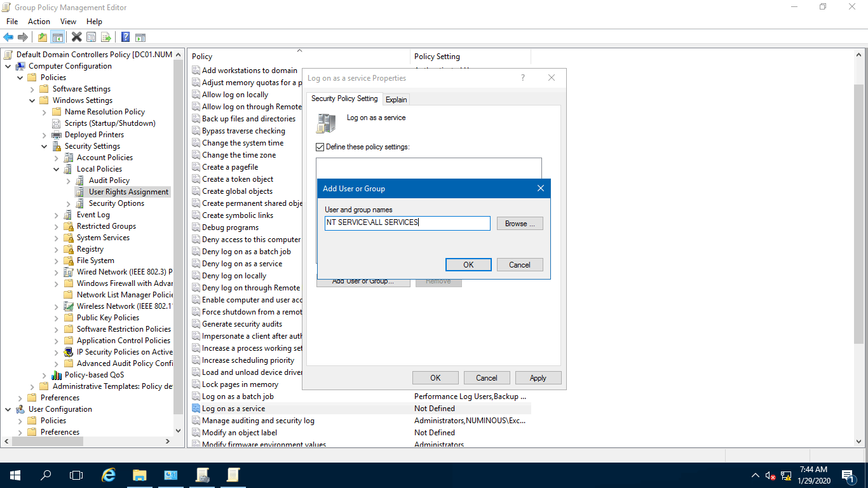Open the Windows Start menu
The height and width of the screenshot is (488, 868).
pyautogui.click(x=15, y=475)
